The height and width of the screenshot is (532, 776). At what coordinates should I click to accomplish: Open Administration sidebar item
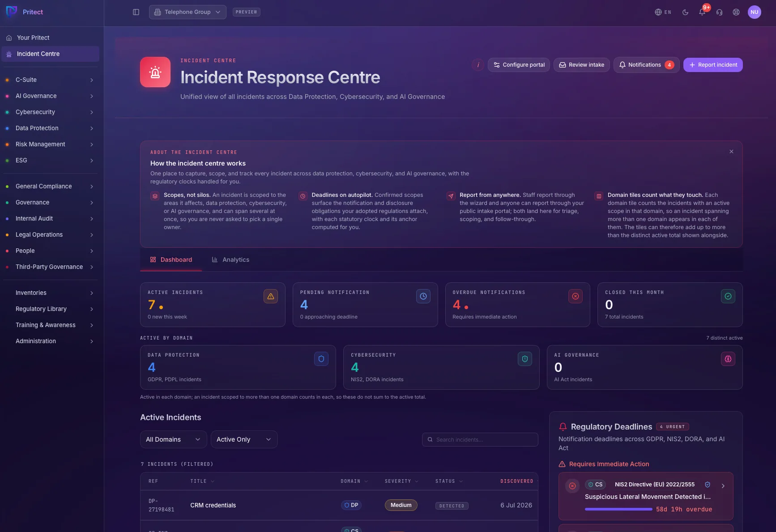[x=50, y=341]
